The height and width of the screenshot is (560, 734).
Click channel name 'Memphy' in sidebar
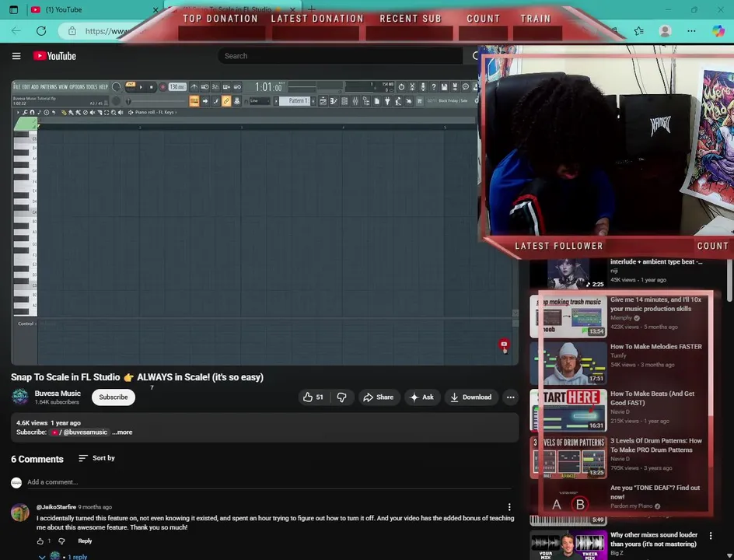pos(621,318)
